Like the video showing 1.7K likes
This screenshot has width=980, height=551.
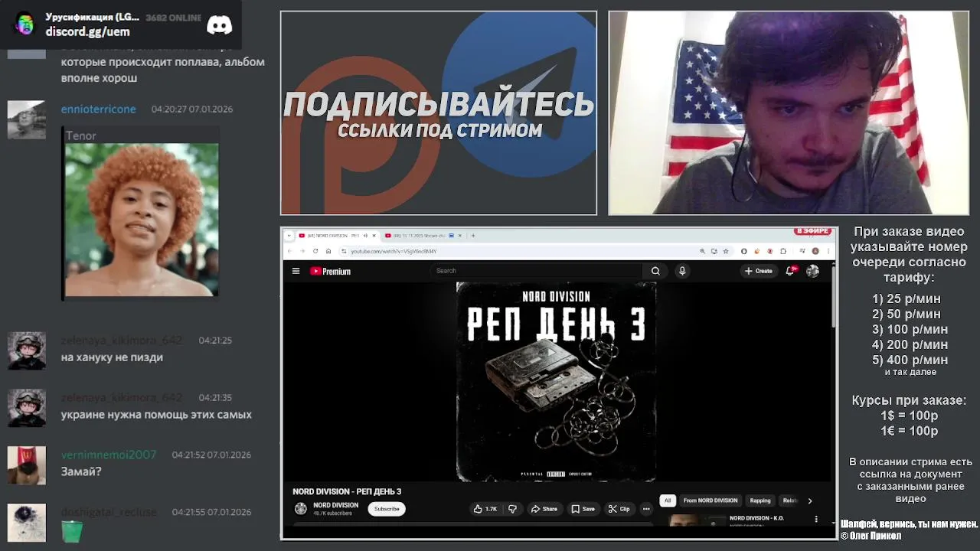pyautogui.click(x=485, y=509)
